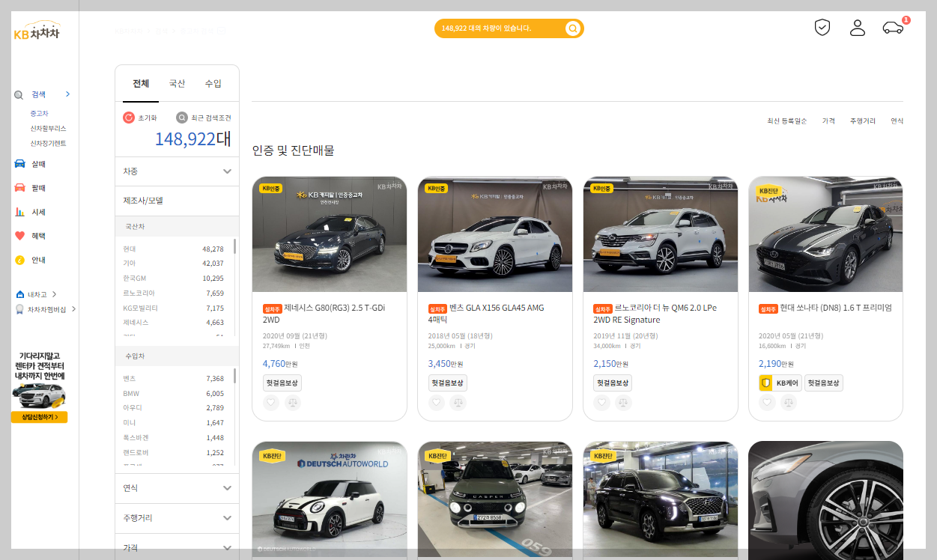The height and width of the screenshot is (560, 937).
Task: Click the blue 살때 car icon
Action: 19,164
